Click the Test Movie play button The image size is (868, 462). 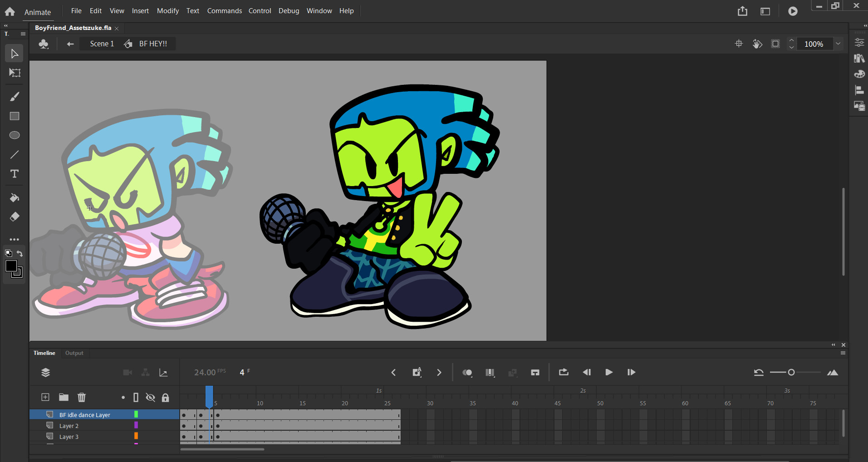793,11
